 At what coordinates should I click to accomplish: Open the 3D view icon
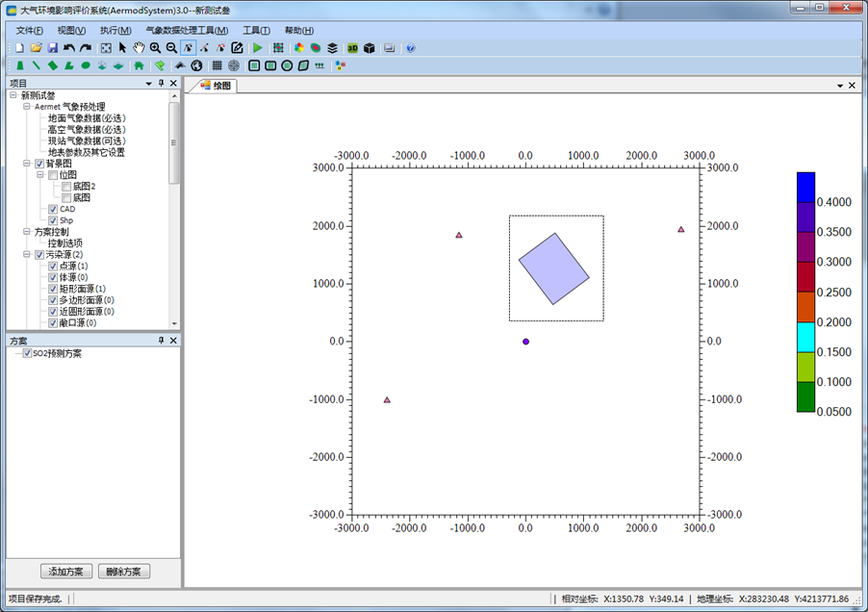352,48
